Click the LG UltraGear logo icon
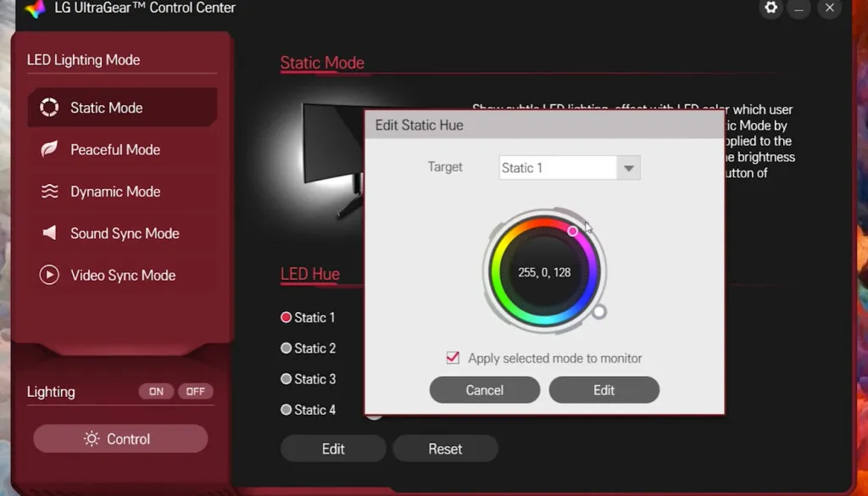Viewport: 868px width, 496px height. point(35,9)
